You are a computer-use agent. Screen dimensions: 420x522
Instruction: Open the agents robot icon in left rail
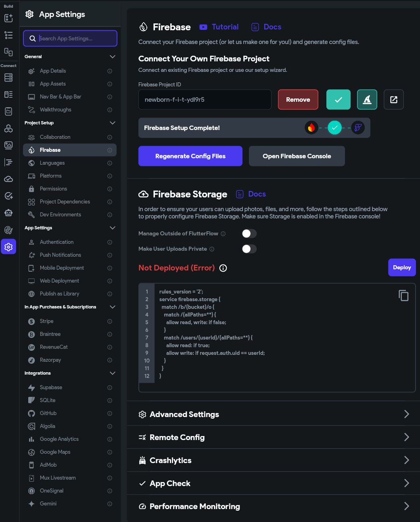pos(8,213)
